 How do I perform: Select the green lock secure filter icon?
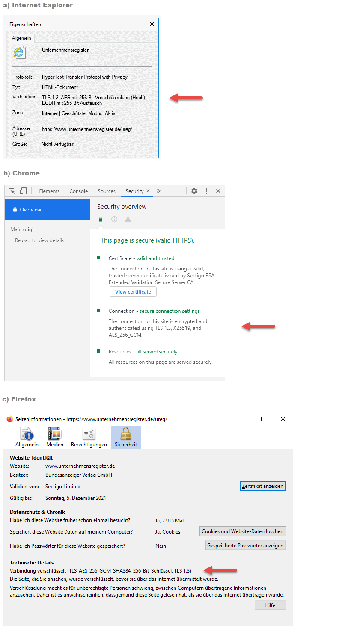point(101,219)
